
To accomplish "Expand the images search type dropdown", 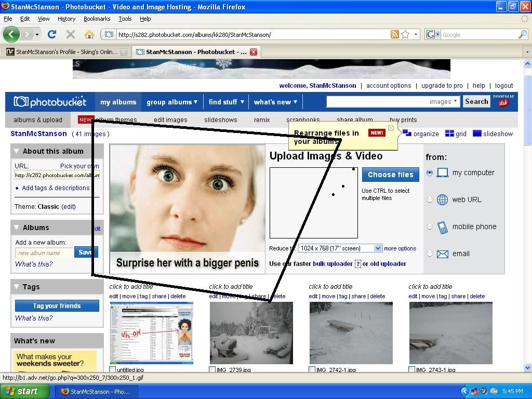I will click(x=456, y=102).
